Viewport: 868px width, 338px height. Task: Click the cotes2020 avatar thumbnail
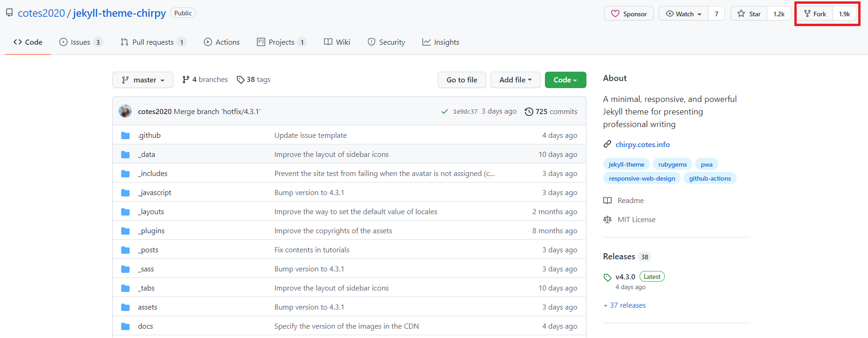coord(125,111)
